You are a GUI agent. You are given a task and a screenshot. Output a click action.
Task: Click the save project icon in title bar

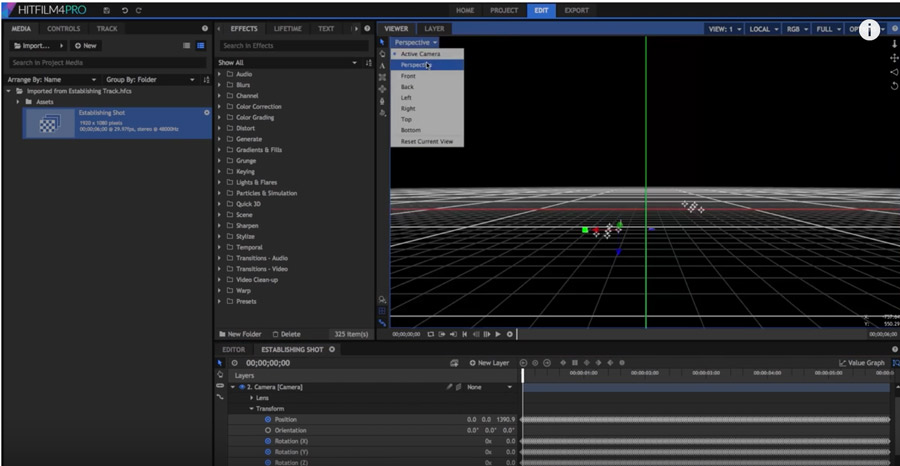coord(106,10)
